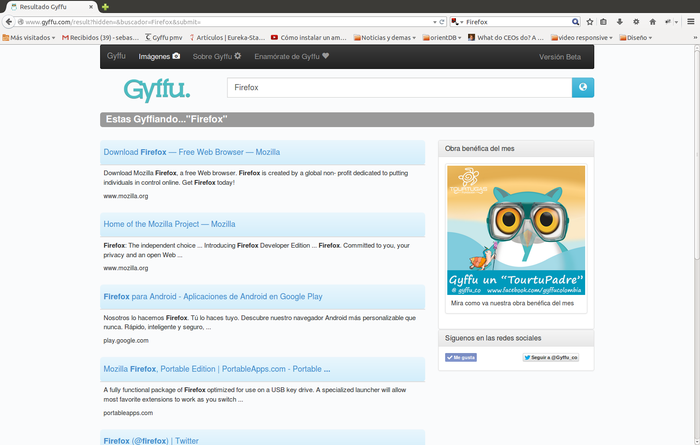Bookmark this page with the star icon

point(590,22)
